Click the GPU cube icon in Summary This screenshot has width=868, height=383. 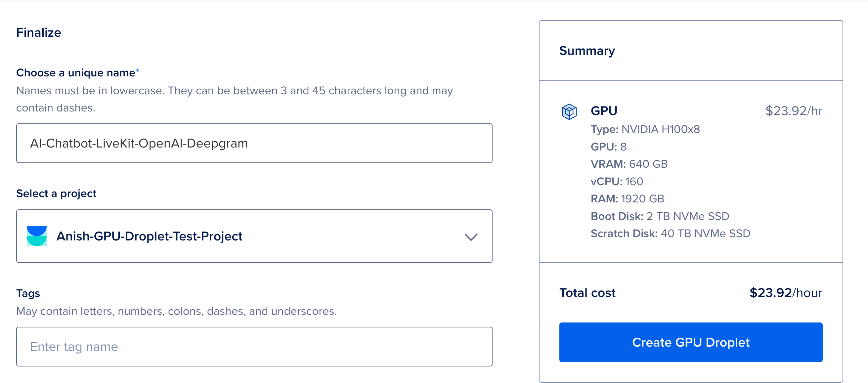[x=569, y=111]
